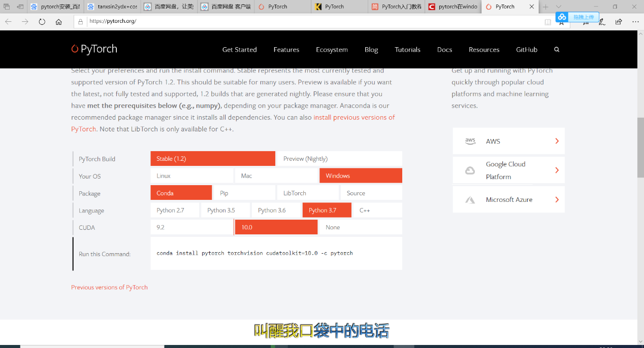Screen dimensions: 644x348
Task: Select CUDA None option
Action: [361, 227]
